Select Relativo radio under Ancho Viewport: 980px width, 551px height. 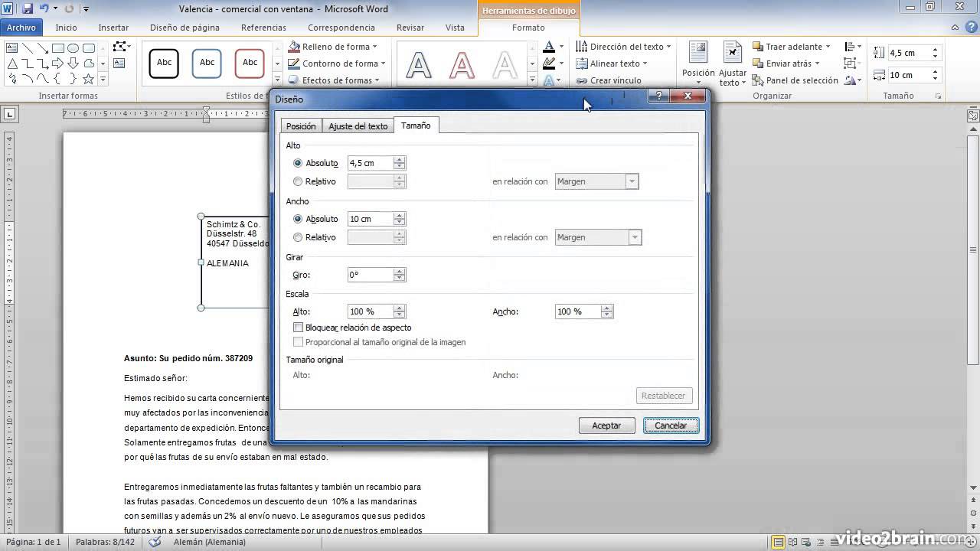pyautogui.click(x=298, y=237)
